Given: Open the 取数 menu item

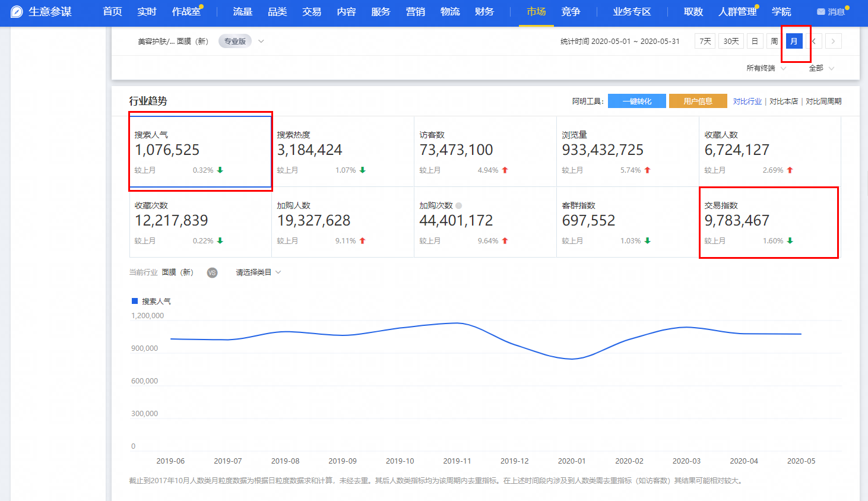Looking at the screenshot, I should (x=693, y=12).
